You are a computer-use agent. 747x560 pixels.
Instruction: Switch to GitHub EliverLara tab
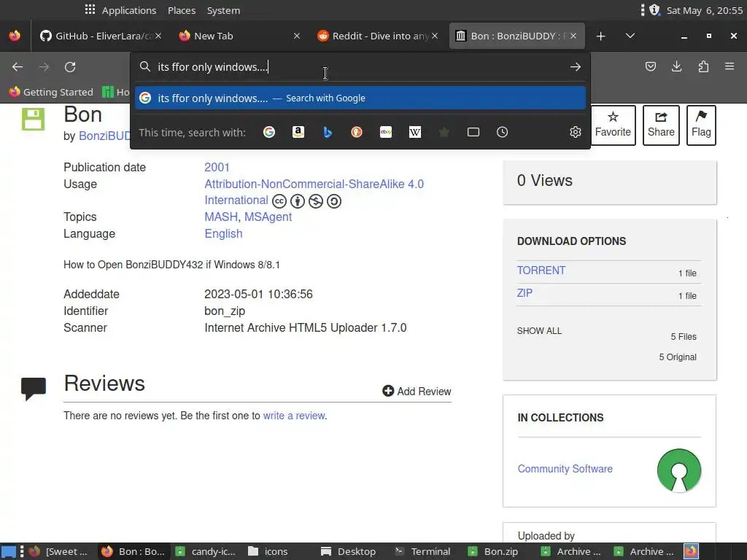[98, 36]
